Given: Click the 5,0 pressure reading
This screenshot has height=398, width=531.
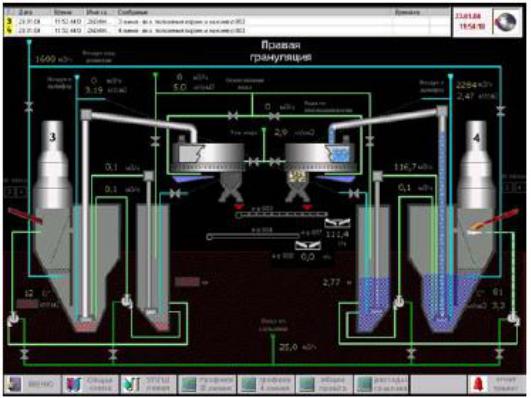Looking at the screenshot, I should [180, 87].
